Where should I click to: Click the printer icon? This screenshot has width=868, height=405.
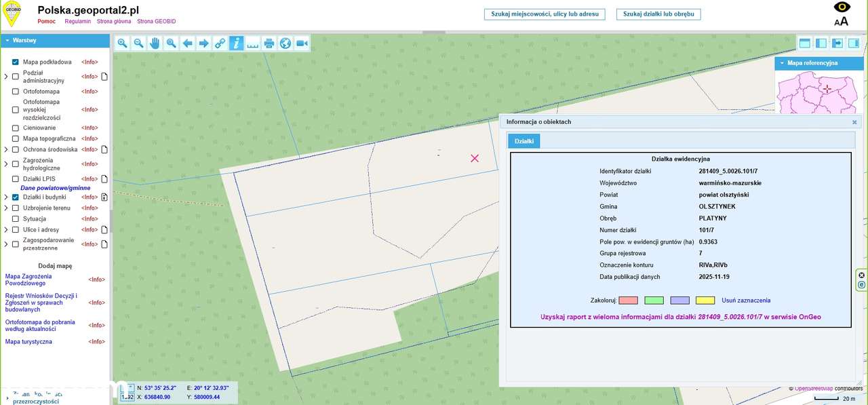(269, 43)
